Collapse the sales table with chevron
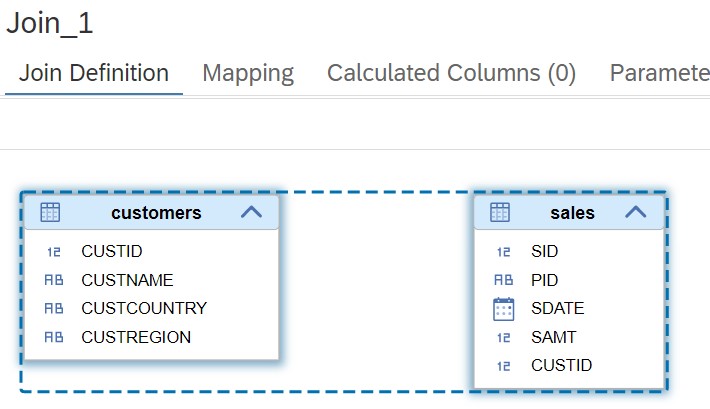710x409 pixels. click(636, 212)
